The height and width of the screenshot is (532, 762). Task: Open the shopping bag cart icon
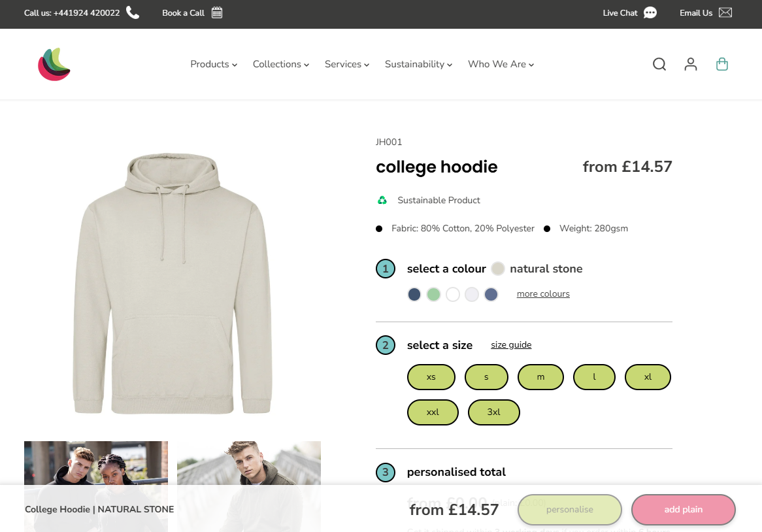(722, 64)
